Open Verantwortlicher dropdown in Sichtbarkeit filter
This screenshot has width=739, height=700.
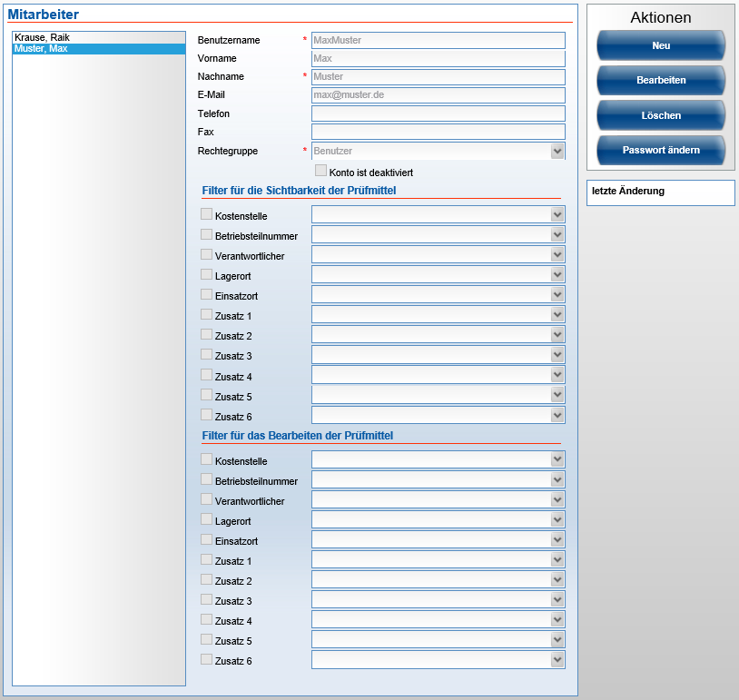[x=438, y=254]
